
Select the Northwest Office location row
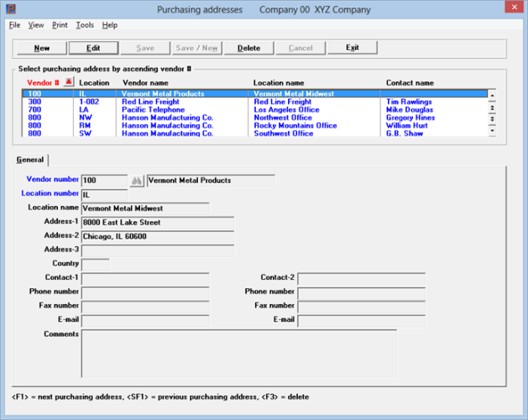(x=255, y=118)
